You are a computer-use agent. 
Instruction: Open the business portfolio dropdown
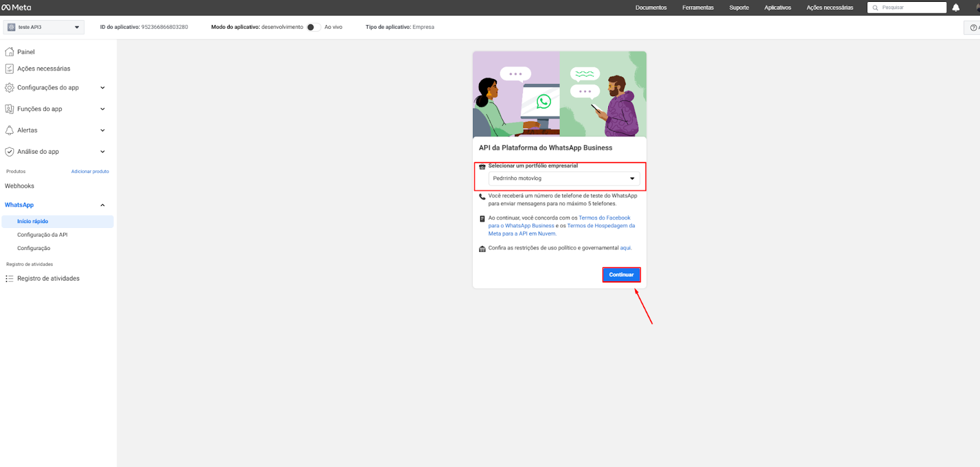point(563,178)
